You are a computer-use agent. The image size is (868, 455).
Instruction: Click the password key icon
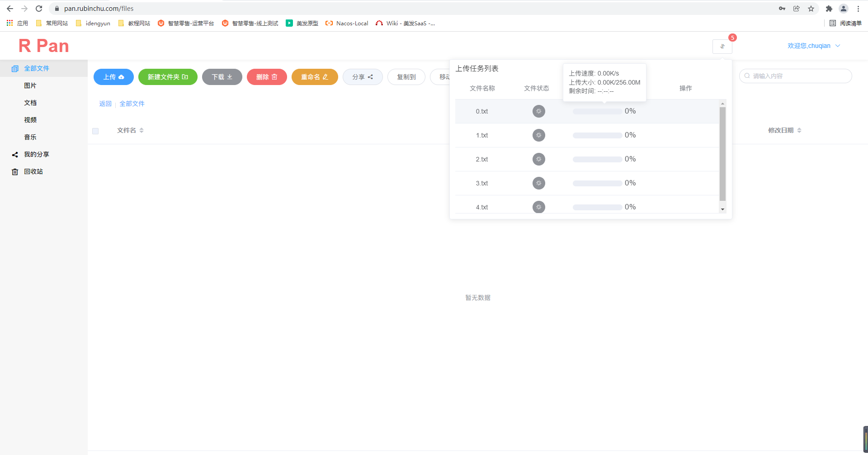(x=782, y=9)
